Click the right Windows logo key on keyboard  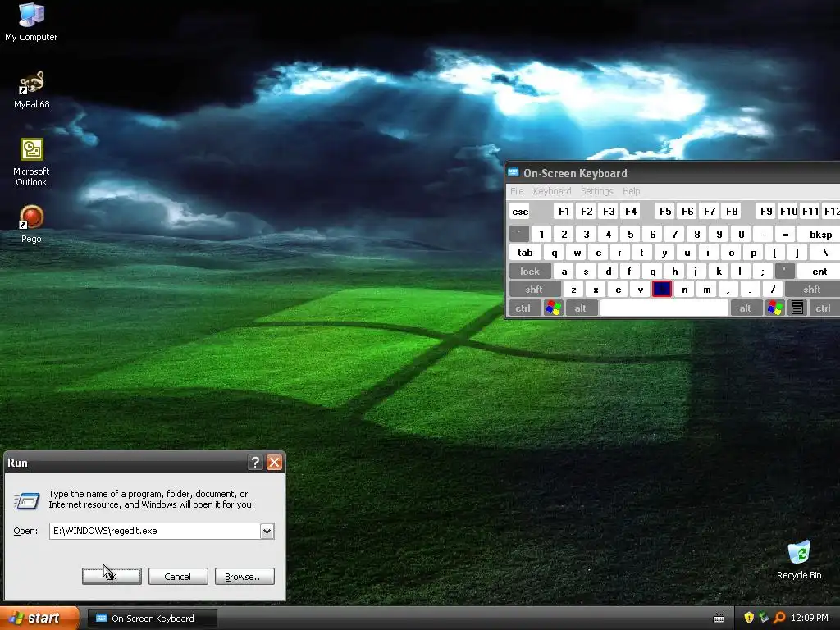coord(774,308)
